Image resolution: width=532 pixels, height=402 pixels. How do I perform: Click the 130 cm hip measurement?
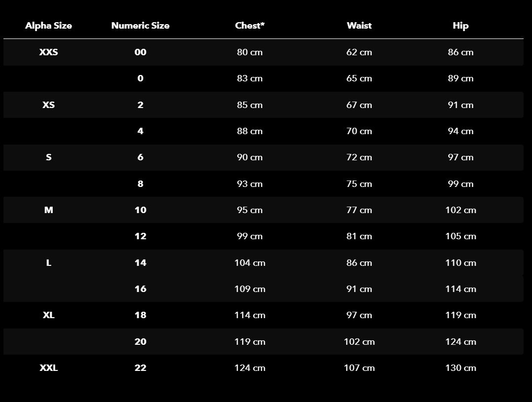(x=461, y=367)
